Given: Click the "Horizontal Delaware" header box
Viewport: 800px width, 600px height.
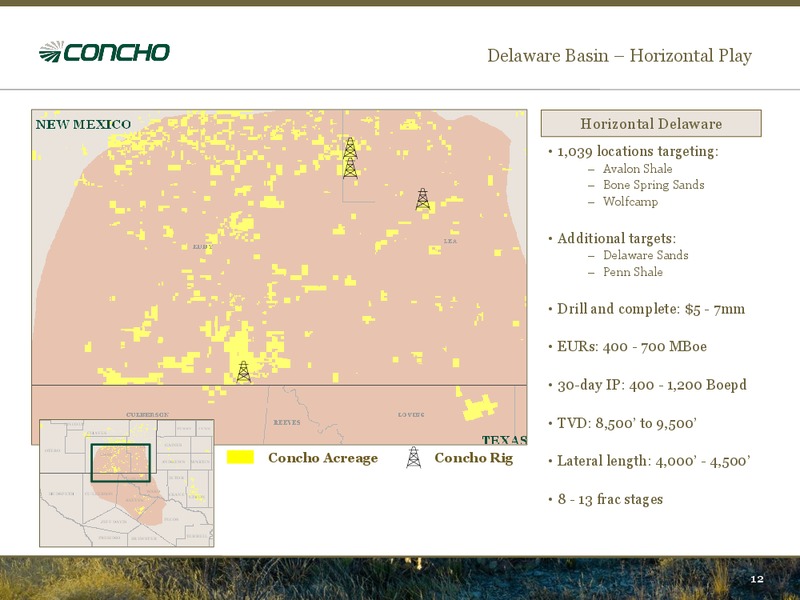Looking at the screenshot, I should pos(651,123).
